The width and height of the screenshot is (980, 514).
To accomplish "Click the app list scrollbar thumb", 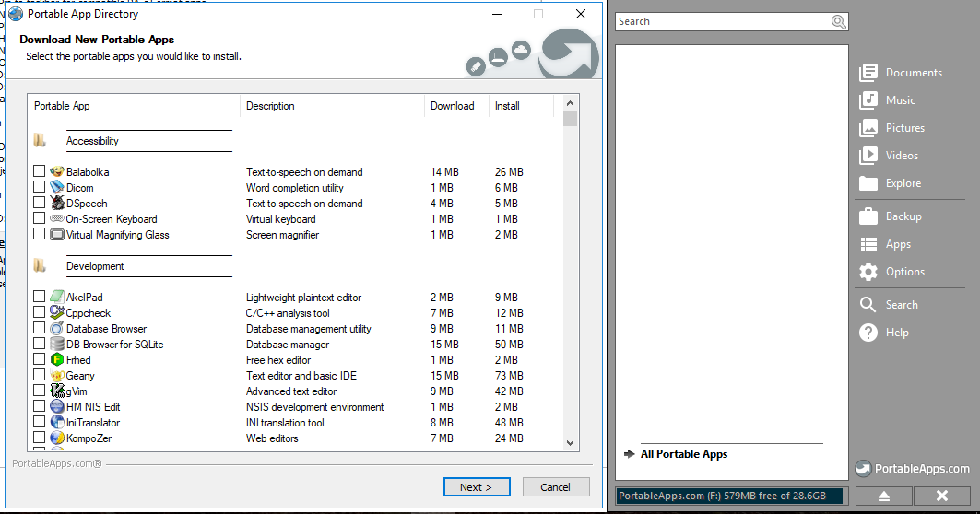I will (570, 119).
